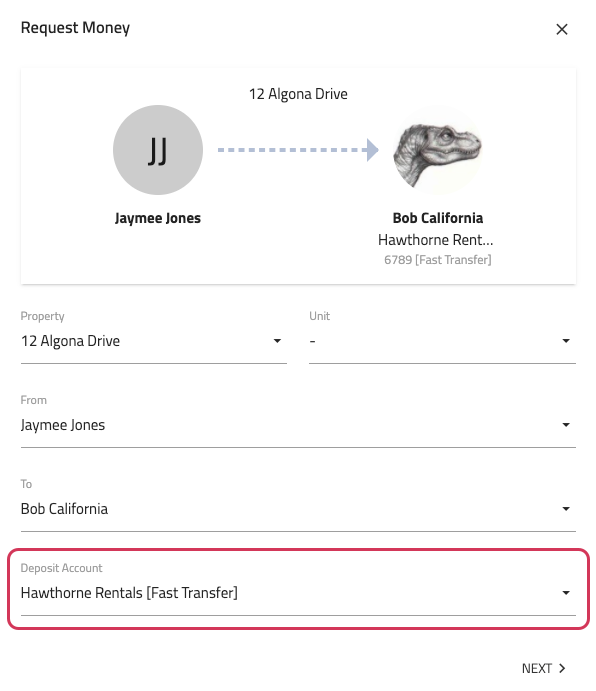This screenshot has height=691, width=596.
Task: Click the chevron icon beside NEXT
Action: tap(562, 669)
